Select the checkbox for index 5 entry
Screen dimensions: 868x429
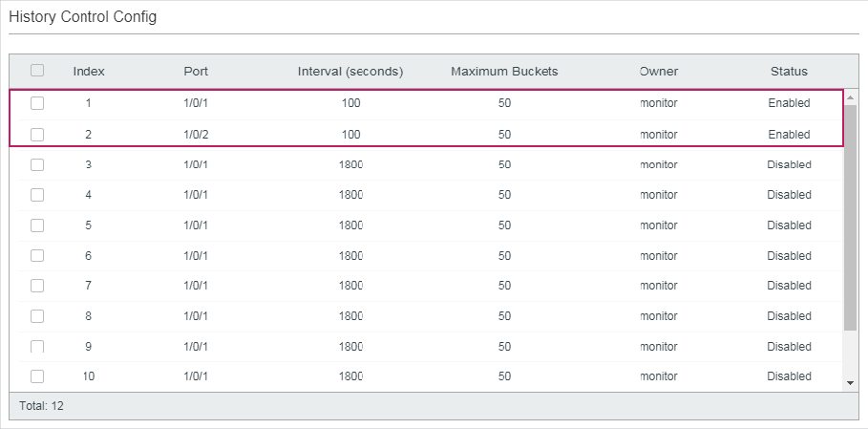[37, 225]
